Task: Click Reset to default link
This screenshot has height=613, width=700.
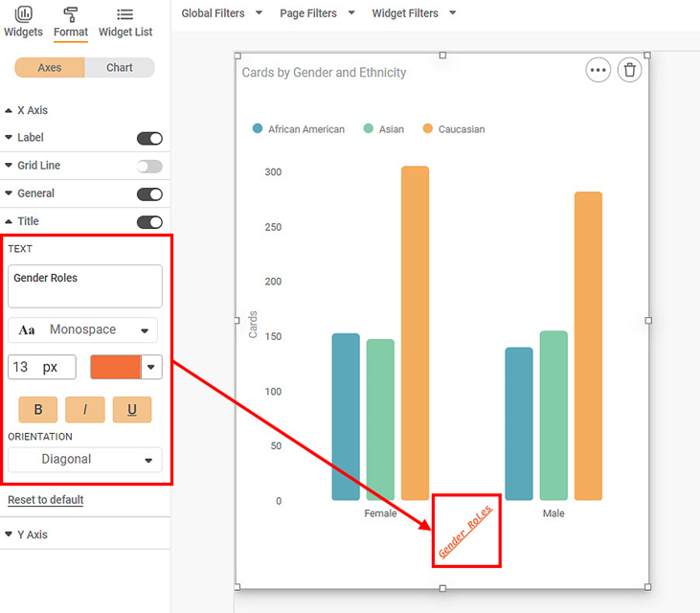Action: click(46, 500)
